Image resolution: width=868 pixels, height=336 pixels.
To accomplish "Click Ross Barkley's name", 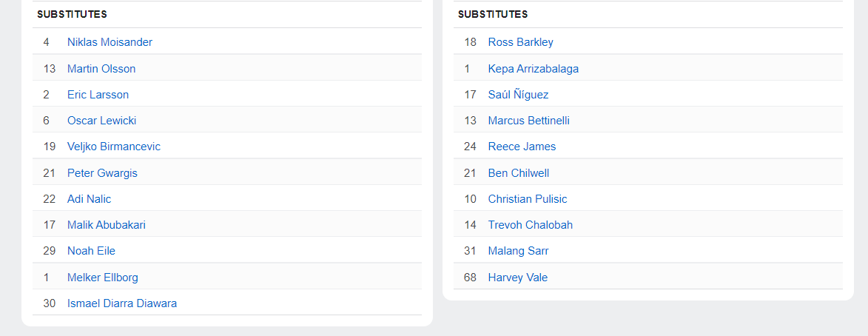I will click(x=520, y=42).
